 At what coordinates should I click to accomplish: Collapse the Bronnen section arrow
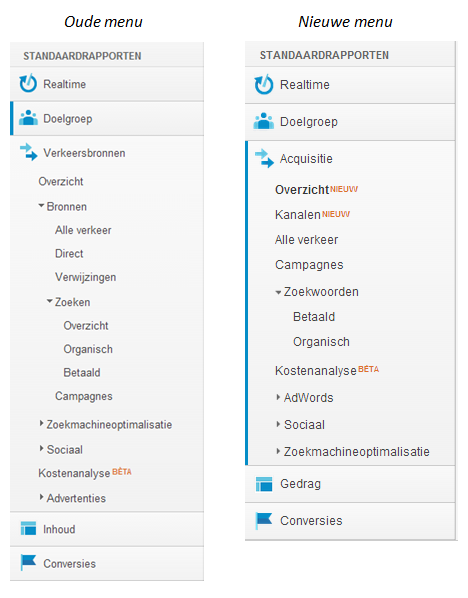coord(41,206)
